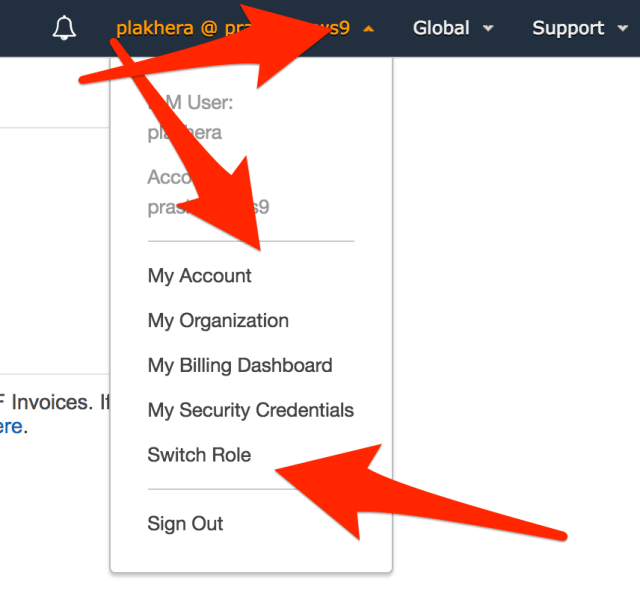Viewport: 640px width, 599px height.
Task: Go to My Billing Dashboard
Action: (x=240, y=366)
